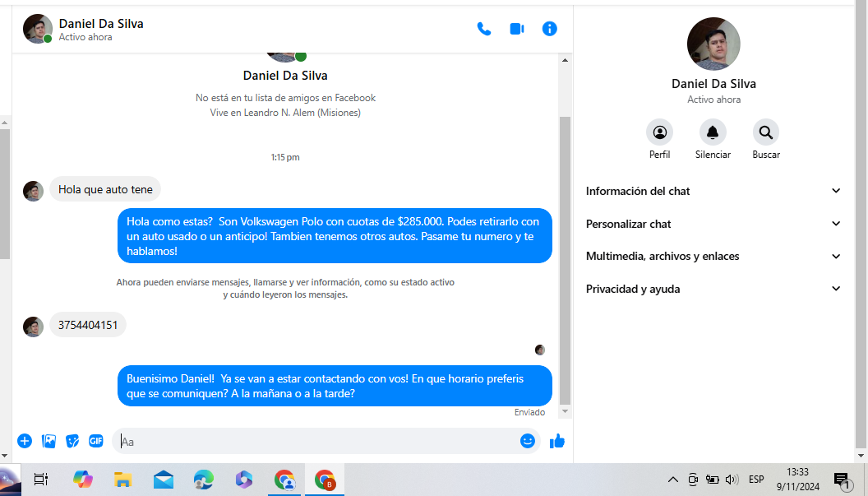
Task: Click chat scrollbar up arrow
Action: (x=565, y=60)
